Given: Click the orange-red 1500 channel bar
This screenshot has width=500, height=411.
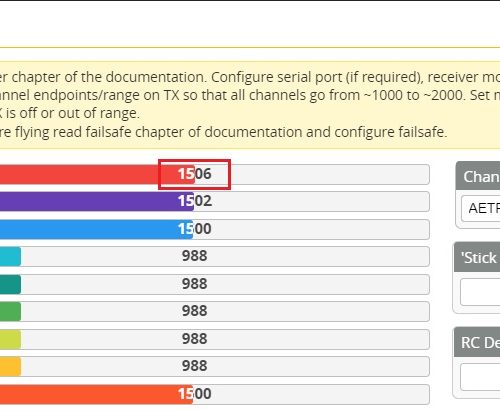Looking at the screenshot, I should (215, 394).
